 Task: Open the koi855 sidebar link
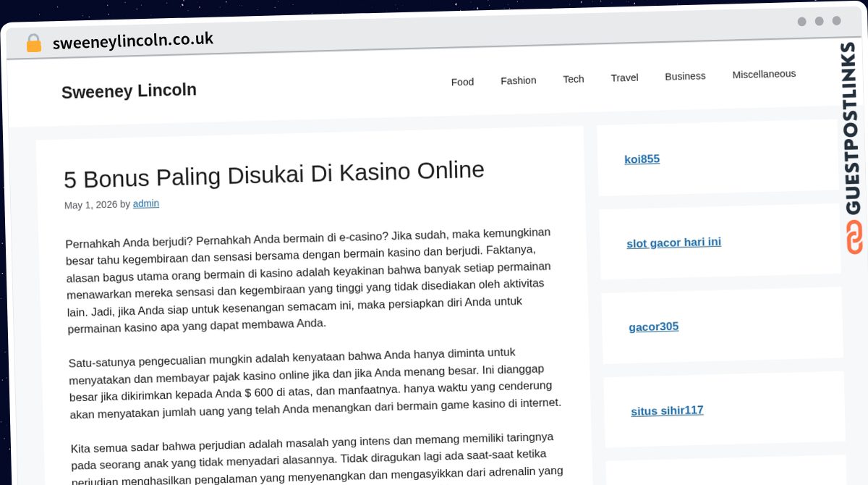pos(642,159)
